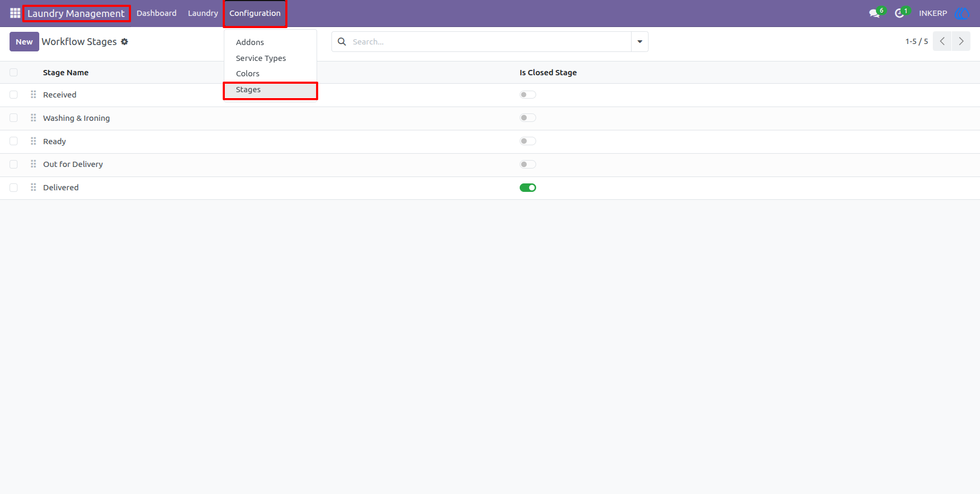Tick the checkbox for Washing & Ironing
The image size is (980, 494).
click(14, 118)
